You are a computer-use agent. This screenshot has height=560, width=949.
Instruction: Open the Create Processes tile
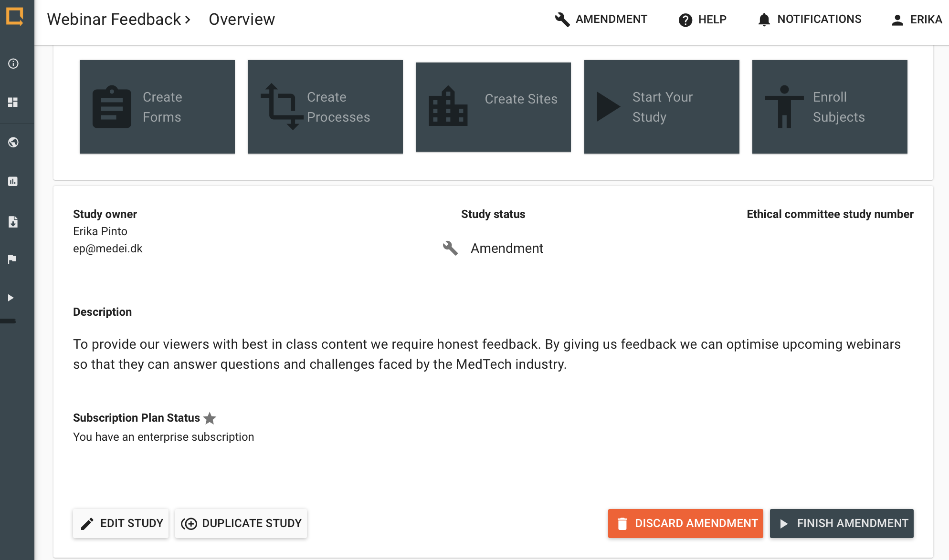(x=325, y=107)
